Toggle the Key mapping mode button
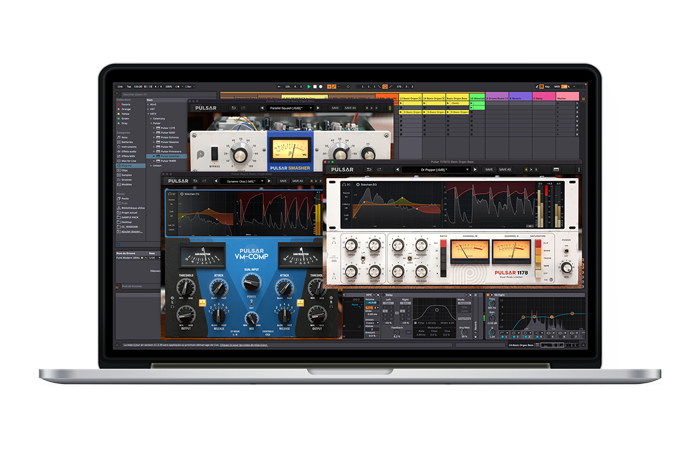The image size is (700, 450). (547, 87)
